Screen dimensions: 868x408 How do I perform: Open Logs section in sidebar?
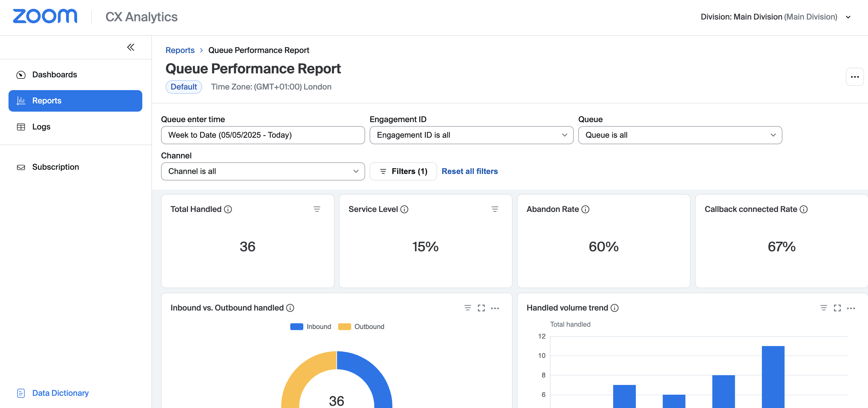coord(41,127)
